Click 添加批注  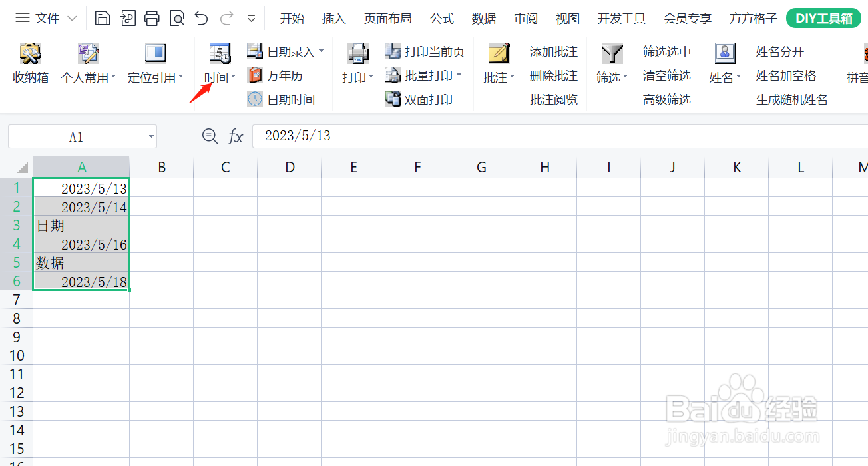554,51
